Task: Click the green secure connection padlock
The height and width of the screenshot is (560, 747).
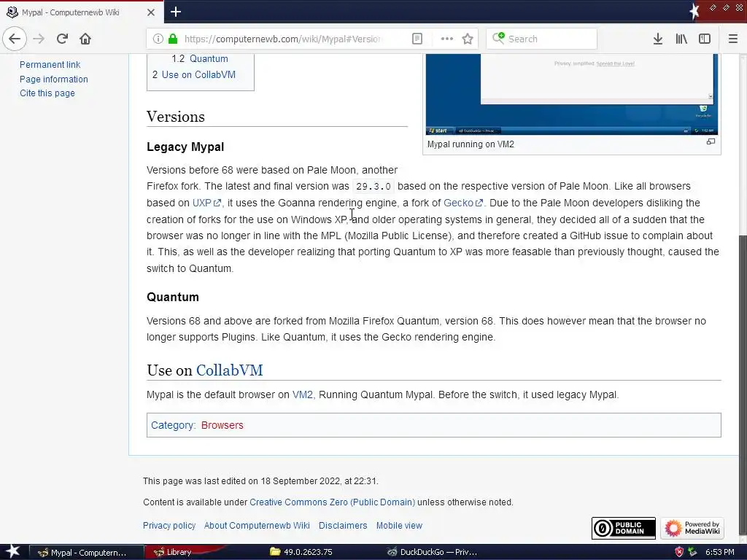Action: click(x=173, y=39)
